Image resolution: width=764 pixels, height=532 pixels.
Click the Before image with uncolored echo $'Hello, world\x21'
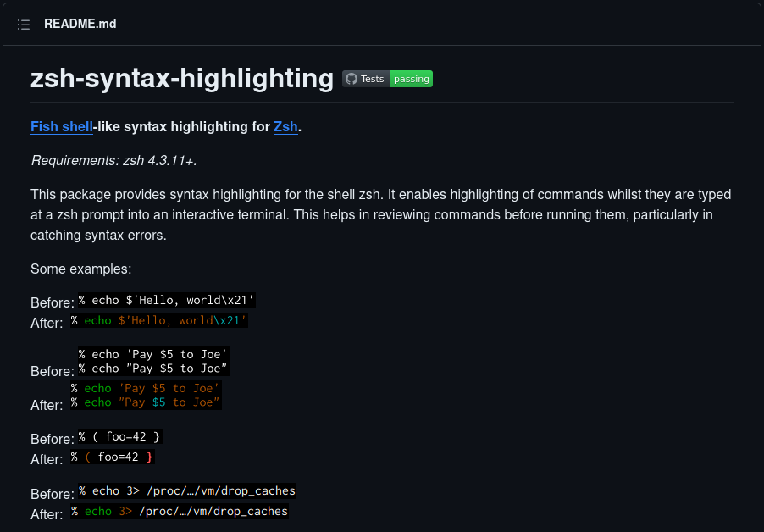[167, 300]
